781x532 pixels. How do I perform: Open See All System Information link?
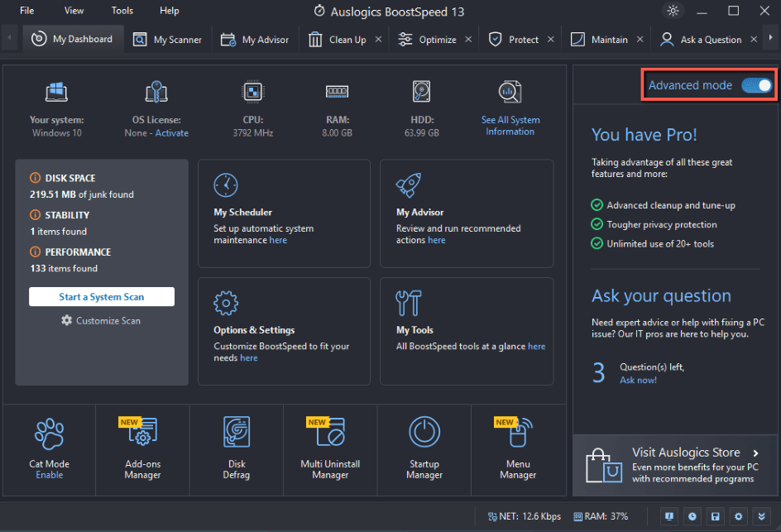coord(510,126)
